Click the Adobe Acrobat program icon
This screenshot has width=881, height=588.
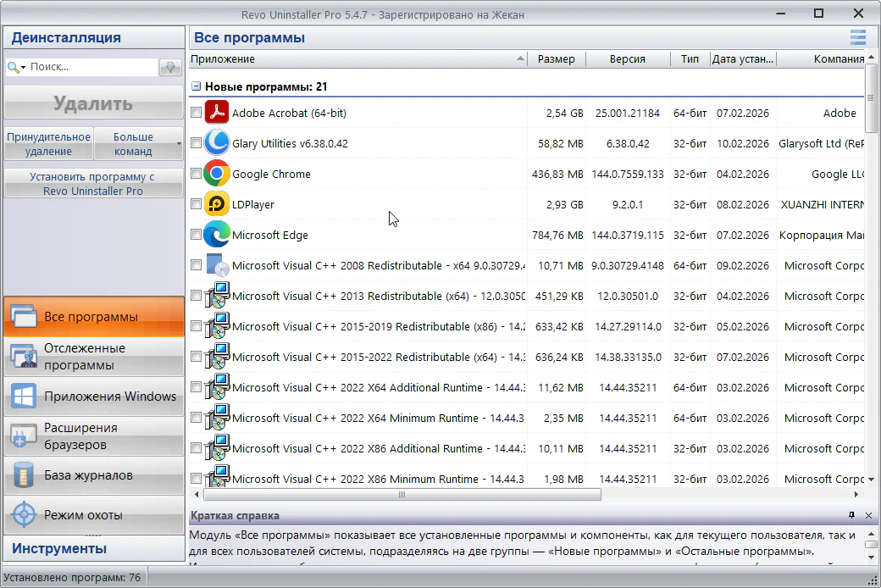(x=217, y=113)
